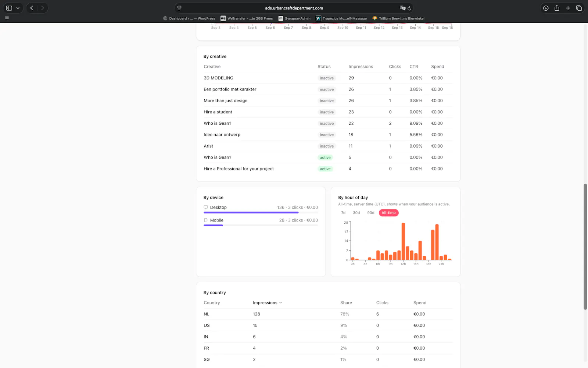Sort by the Impressions column dropdown in By country

(x=267, y=303)
